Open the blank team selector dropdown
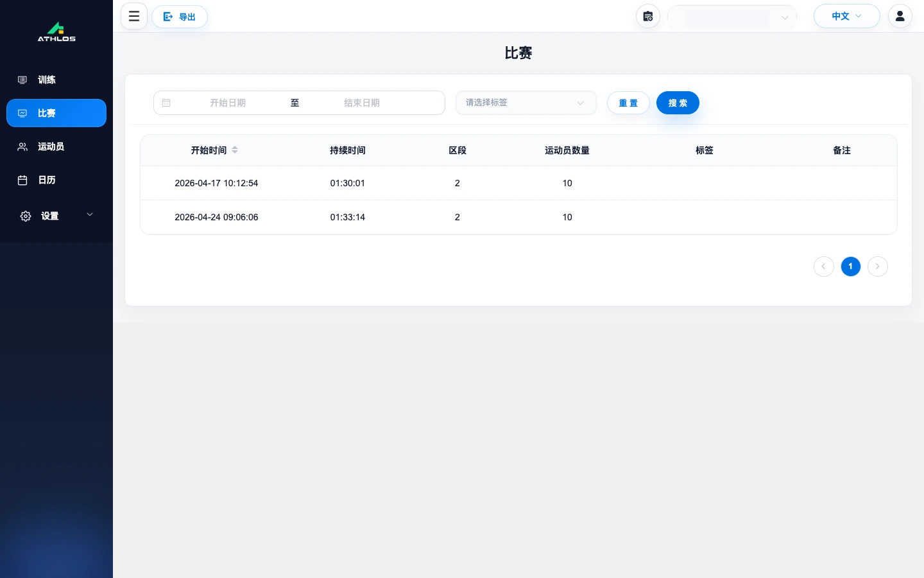Viewport: 924px width, 578px height. point(732,17)
